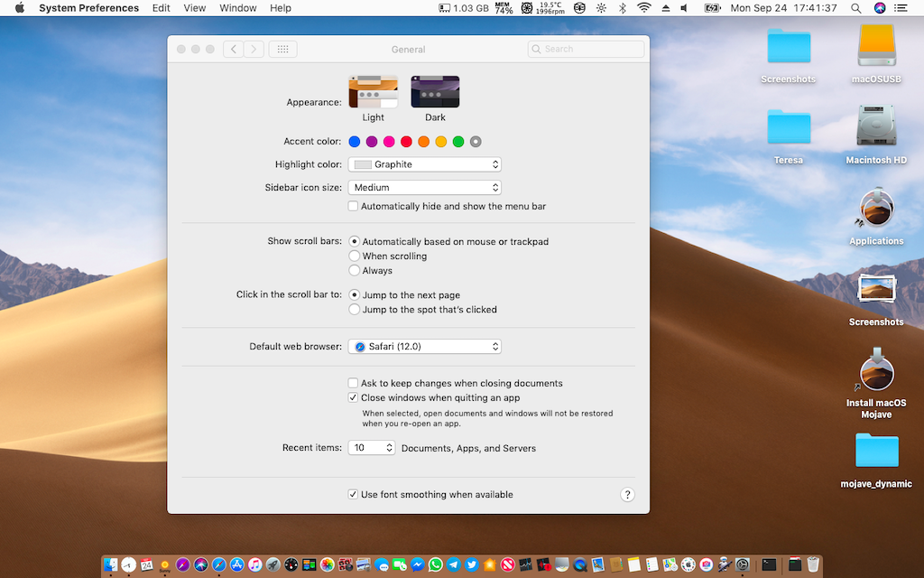Open Telegram from the Dock
This screenshot has width=924, height=578.
(x=454, y=564)
